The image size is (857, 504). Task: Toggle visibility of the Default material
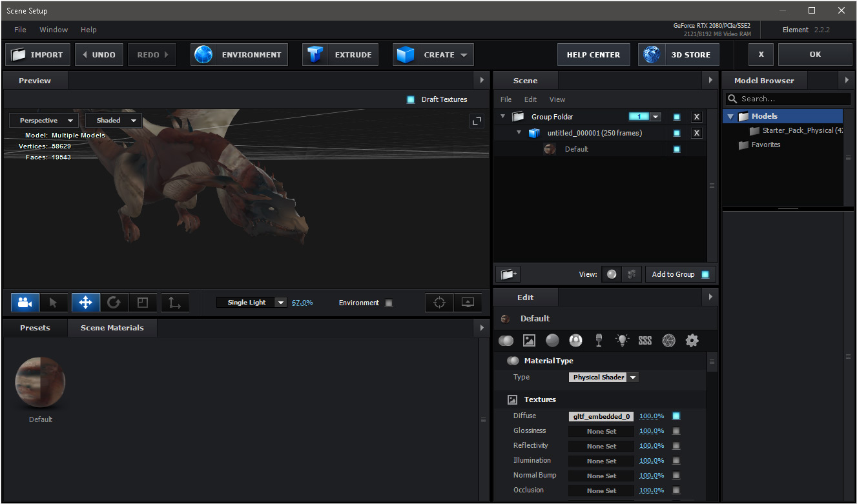[x=676, y=148]
